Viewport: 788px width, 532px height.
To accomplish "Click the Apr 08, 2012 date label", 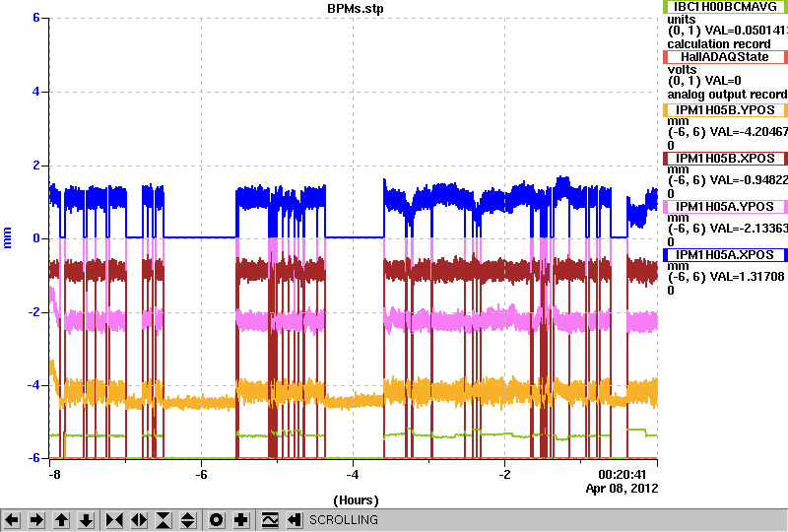I will 623,489.
